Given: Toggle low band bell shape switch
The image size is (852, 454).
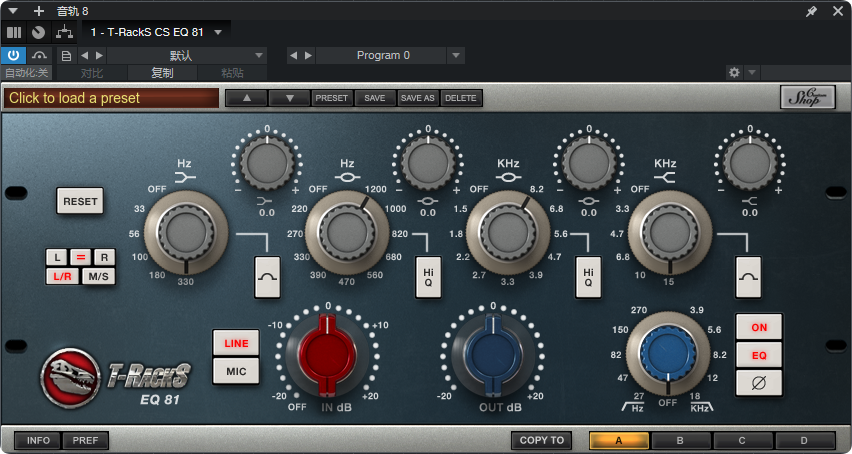Looking at the screenshot, I should [268, 277].
